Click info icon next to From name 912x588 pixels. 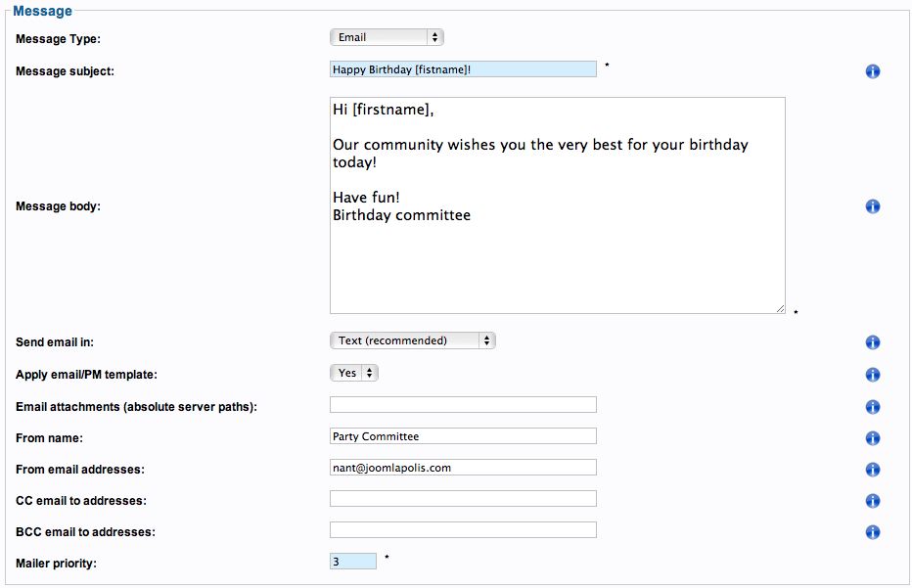click(873, 438)
